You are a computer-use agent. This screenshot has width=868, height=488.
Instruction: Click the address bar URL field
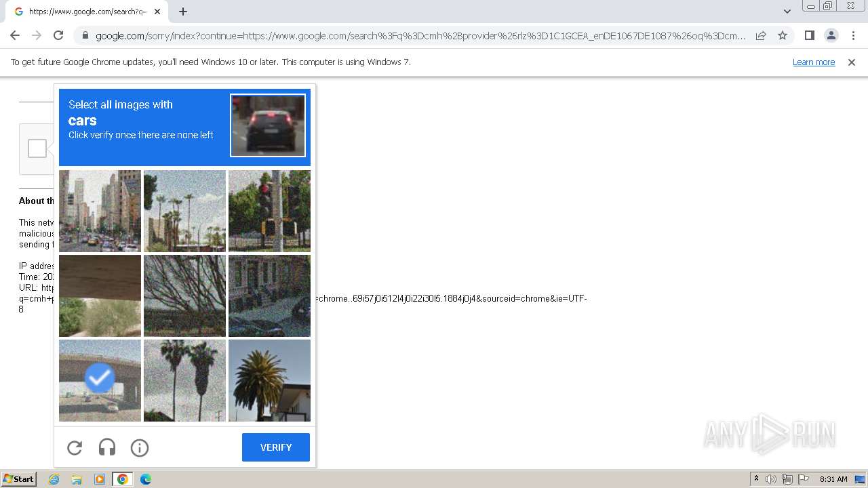point(420,36)
